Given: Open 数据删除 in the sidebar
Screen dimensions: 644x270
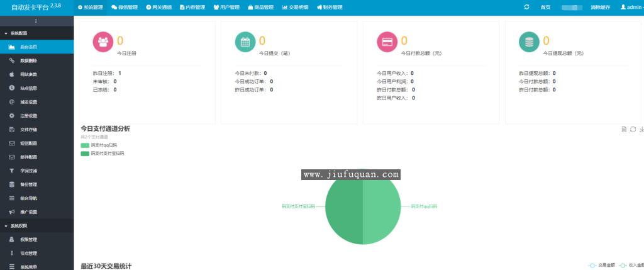Looking at the screenshot, I should pyautogui.click(x=37, y=60).
